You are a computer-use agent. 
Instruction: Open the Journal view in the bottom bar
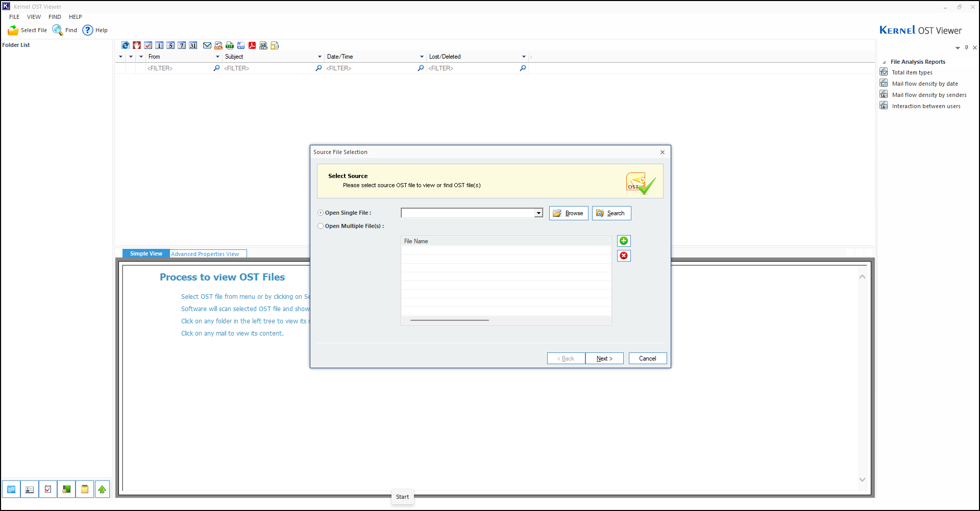[x=66, y=489]
